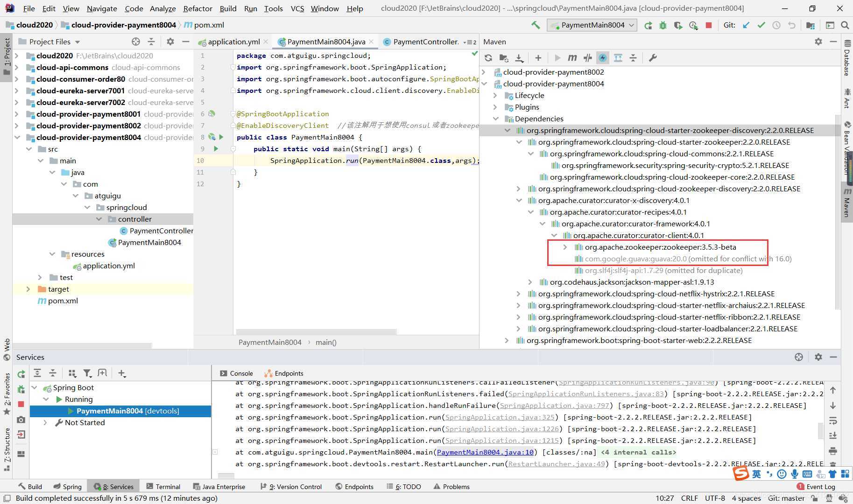This screenshot has height=504, width=853.
Task: Filter services with funnel icon
Action: tap(87, 373)
